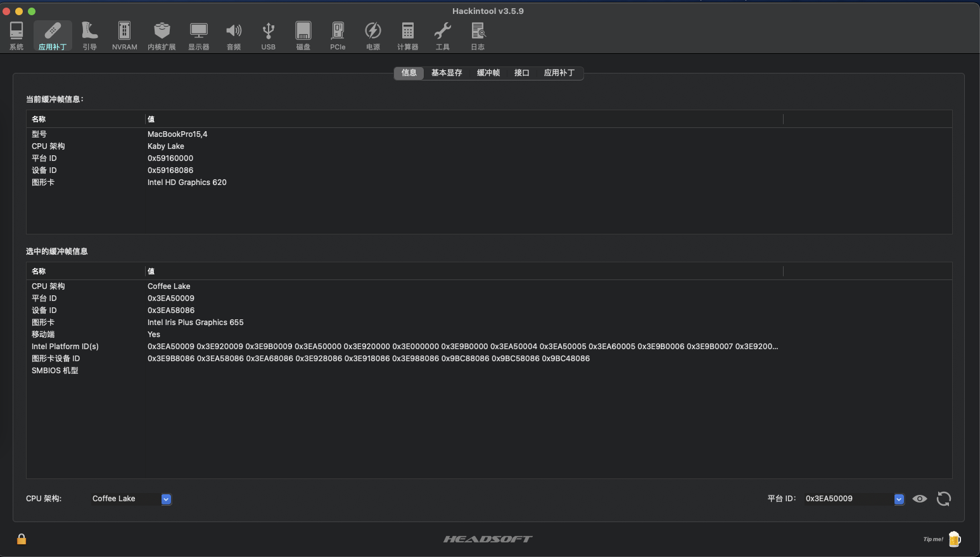Open the USB toolbar icon

[269, 36]
